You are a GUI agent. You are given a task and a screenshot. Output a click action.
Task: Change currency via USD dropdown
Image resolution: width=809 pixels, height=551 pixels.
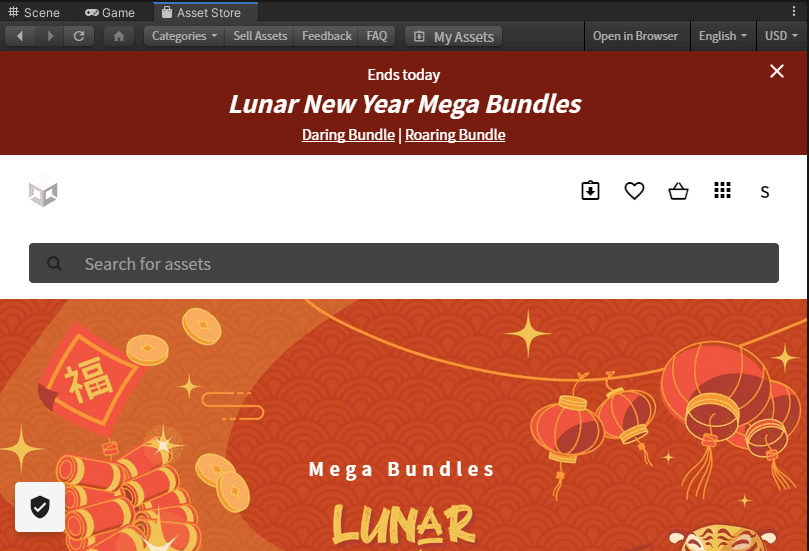click(781, 36)
